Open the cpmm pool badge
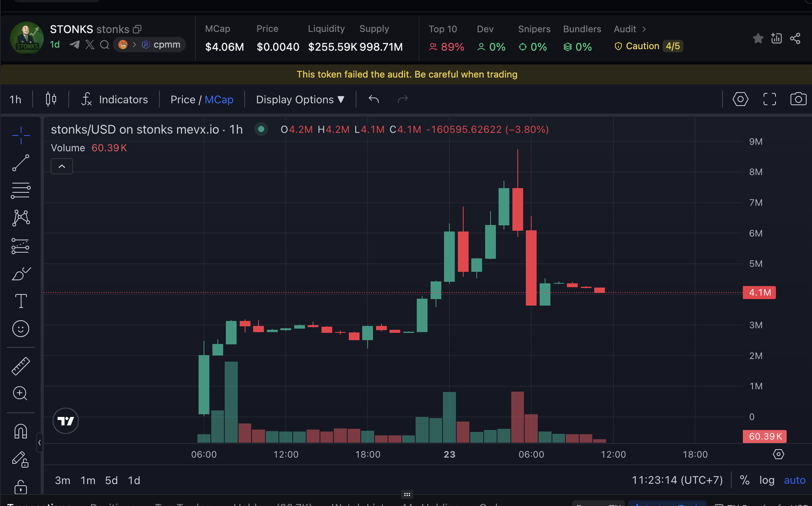The height and width of the screenshot is (506, 812). 149,45
